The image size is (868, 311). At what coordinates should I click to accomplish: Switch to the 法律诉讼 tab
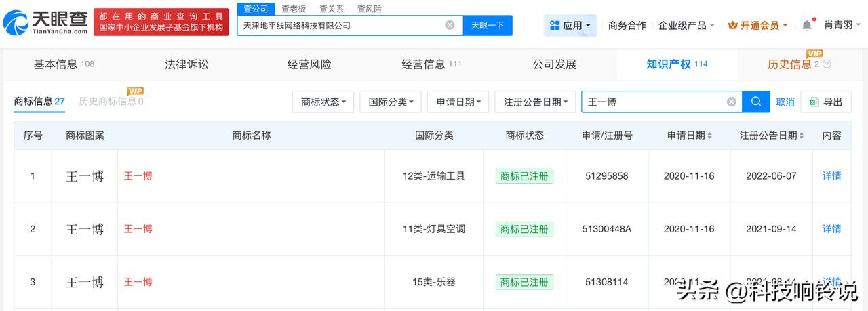pyautogui.click(x=187, y=64)
